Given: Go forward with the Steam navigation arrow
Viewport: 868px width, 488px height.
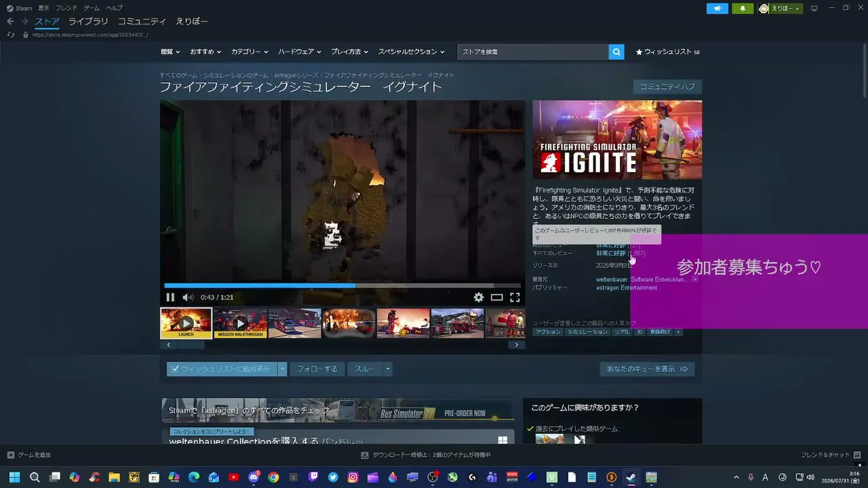Looking at the screenshot, I should pos(24,22).
